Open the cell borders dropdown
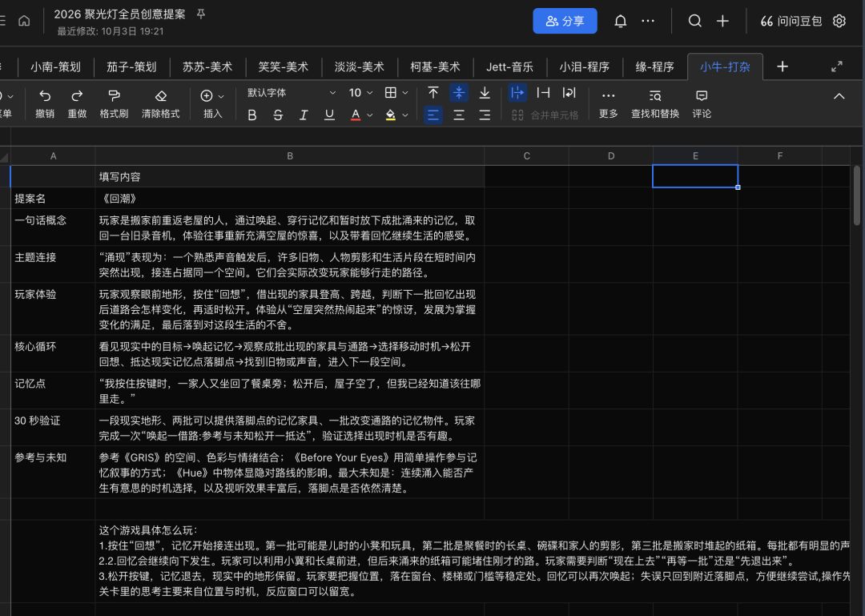Image resolution: width=865 pixels, height=616 pixels. [x=396, y=93]
